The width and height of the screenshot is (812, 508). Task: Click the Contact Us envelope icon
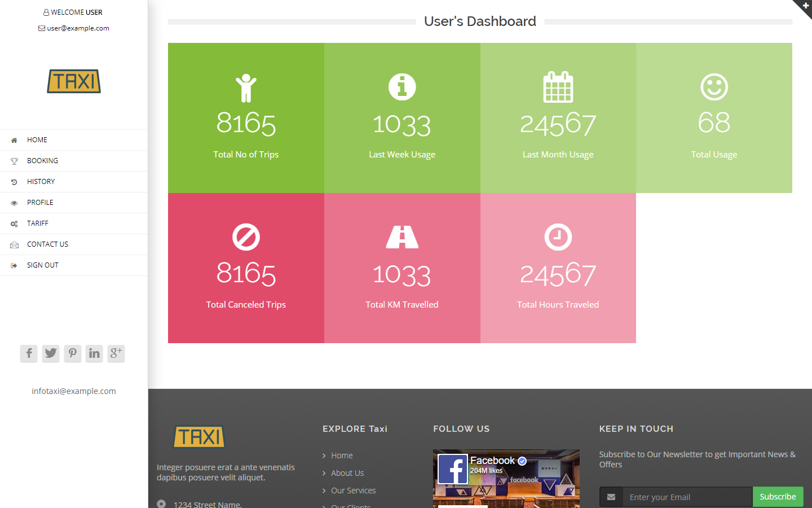tap(14, 244)
